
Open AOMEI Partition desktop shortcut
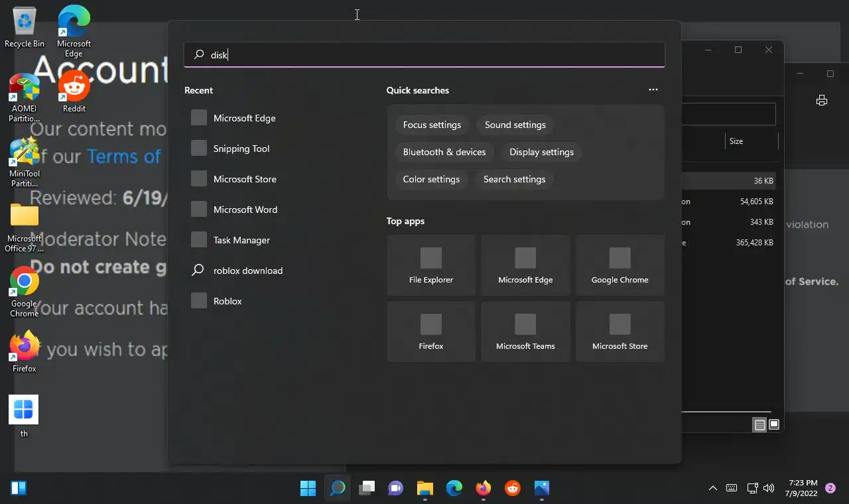point(24,98)
